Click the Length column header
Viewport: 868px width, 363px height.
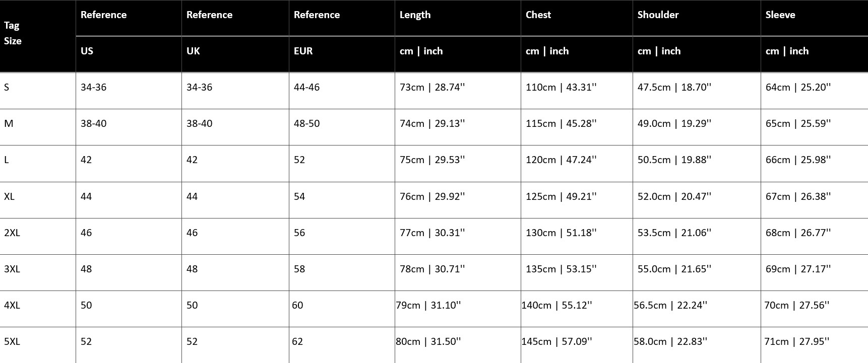(x=415, y=15)
